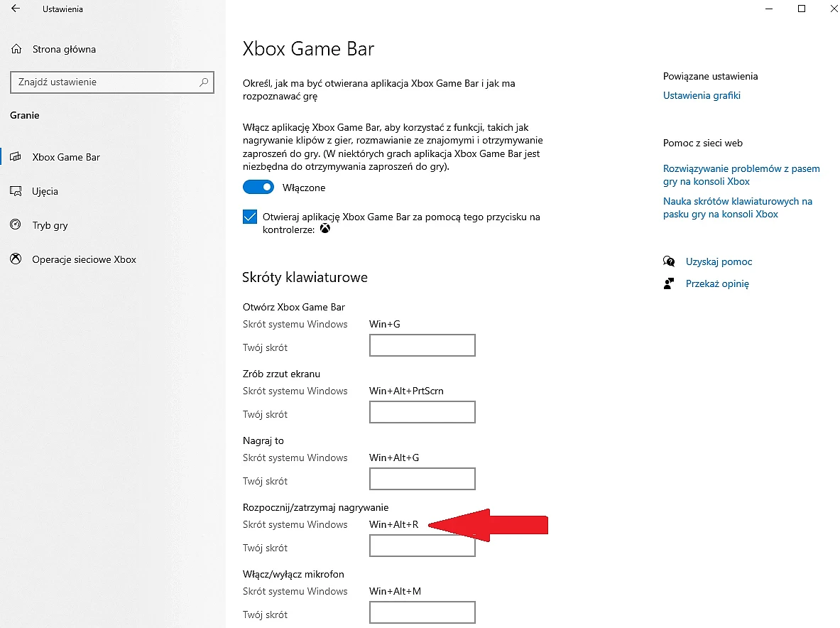Click the Nagraj to label
Image resolution: width=840 pixels, height=628 pixels.
pyautogui.click(x=263, y=440)
